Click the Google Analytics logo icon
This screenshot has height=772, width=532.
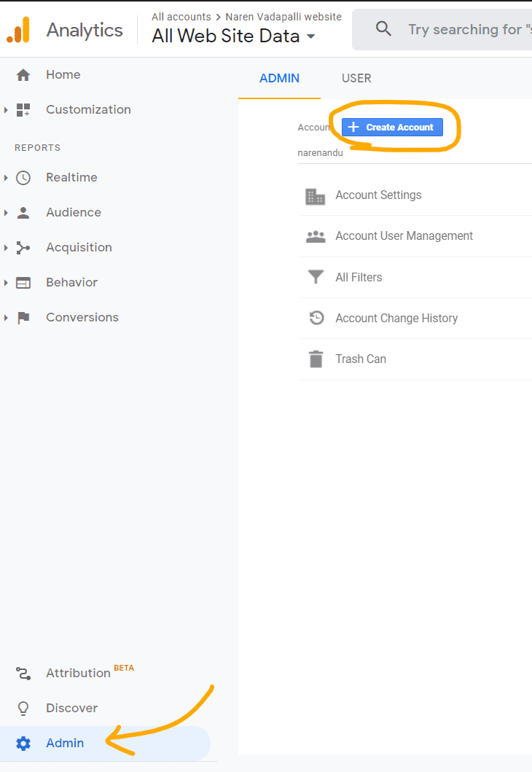(18, 30)
